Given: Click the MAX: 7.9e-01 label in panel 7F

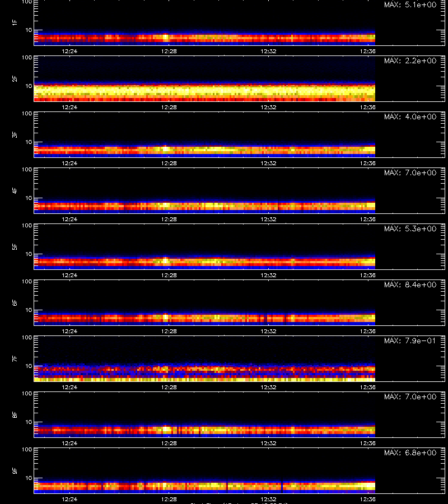Looking at the screenshot, I should [410, 340].
